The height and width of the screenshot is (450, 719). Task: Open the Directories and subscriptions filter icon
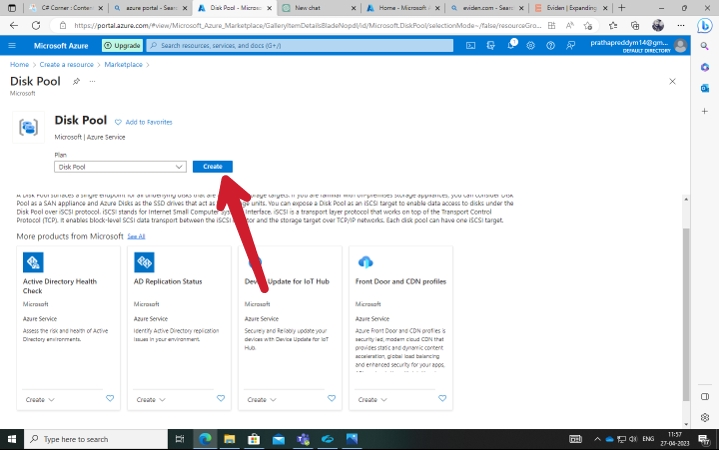(491, 45)
